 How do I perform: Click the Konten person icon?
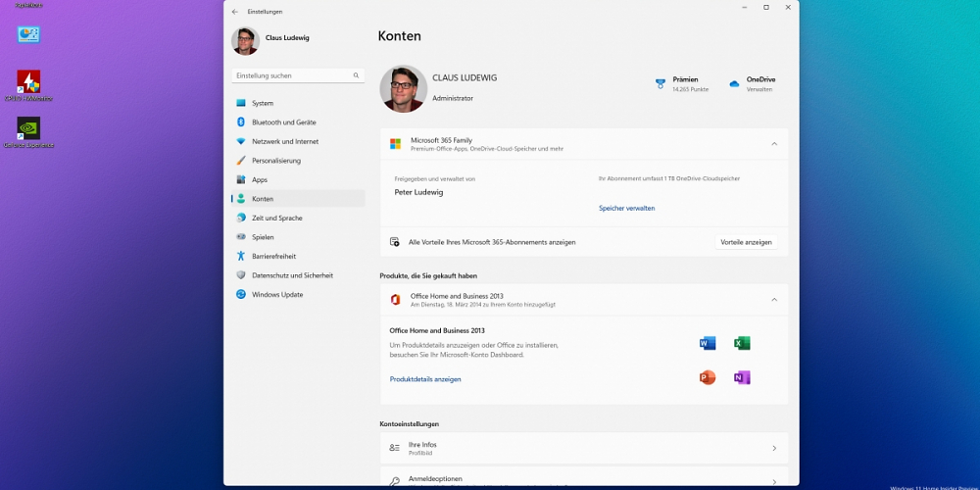click(241, 199)
